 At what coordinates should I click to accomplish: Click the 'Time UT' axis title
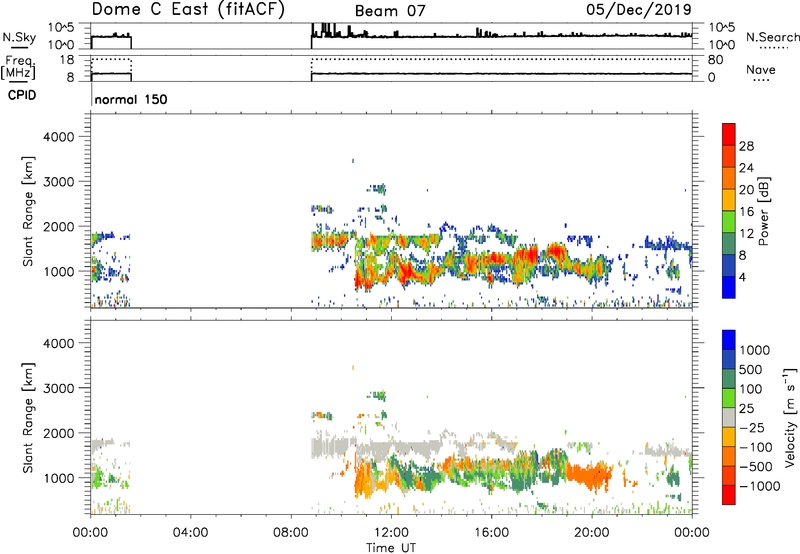coord(391,547)
